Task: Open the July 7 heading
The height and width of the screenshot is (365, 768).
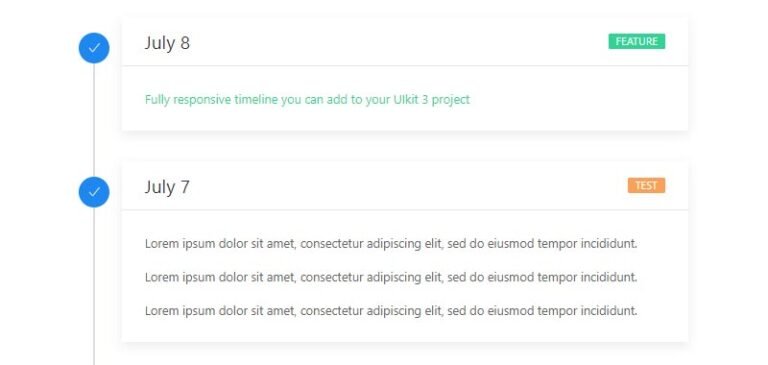Action: (x=167, y=187)
